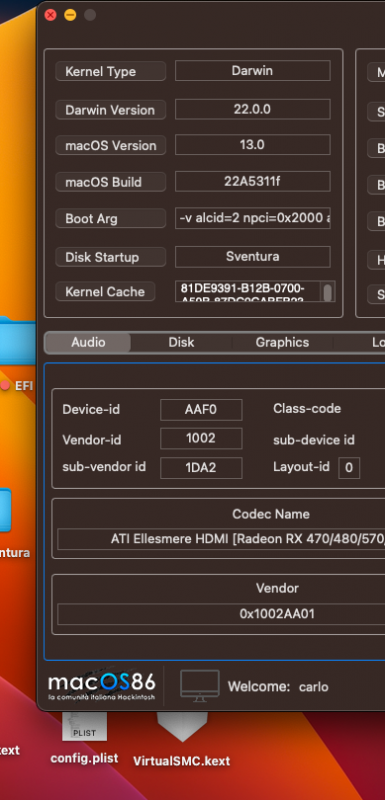Click the 0x1002AA01 vendor field
Screen dimensions: 385x800
pos(221,614)
